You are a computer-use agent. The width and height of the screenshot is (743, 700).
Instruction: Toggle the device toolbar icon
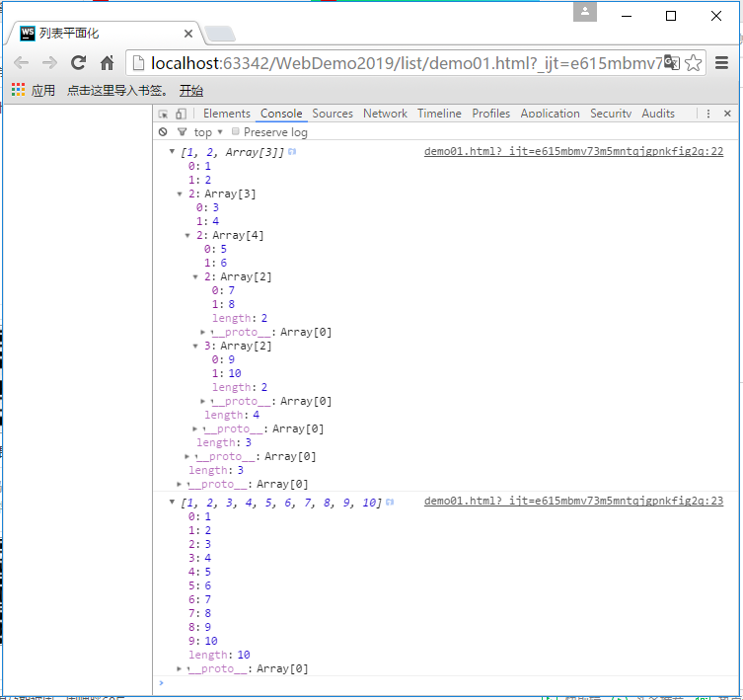(181, 114)
